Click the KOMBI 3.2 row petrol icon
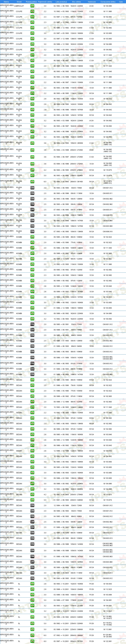 coord(32,319)
